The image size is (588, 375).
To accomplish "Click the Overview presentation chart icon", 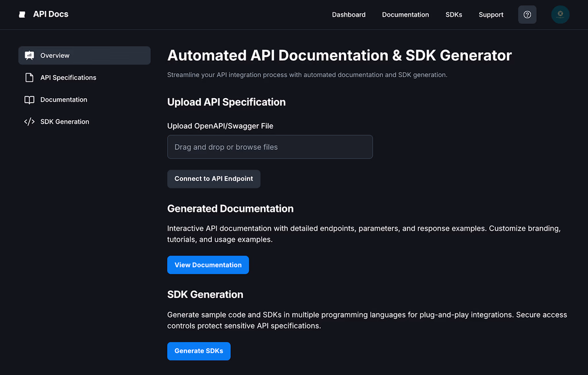I will click(x=29, y=56).
